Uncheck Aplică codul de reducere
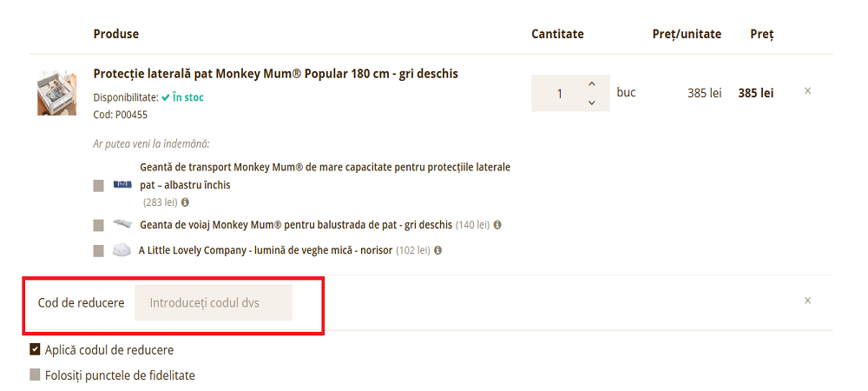The width and height of the screenshot is (868, 391). pyautogui.click(x=36, y=349)
